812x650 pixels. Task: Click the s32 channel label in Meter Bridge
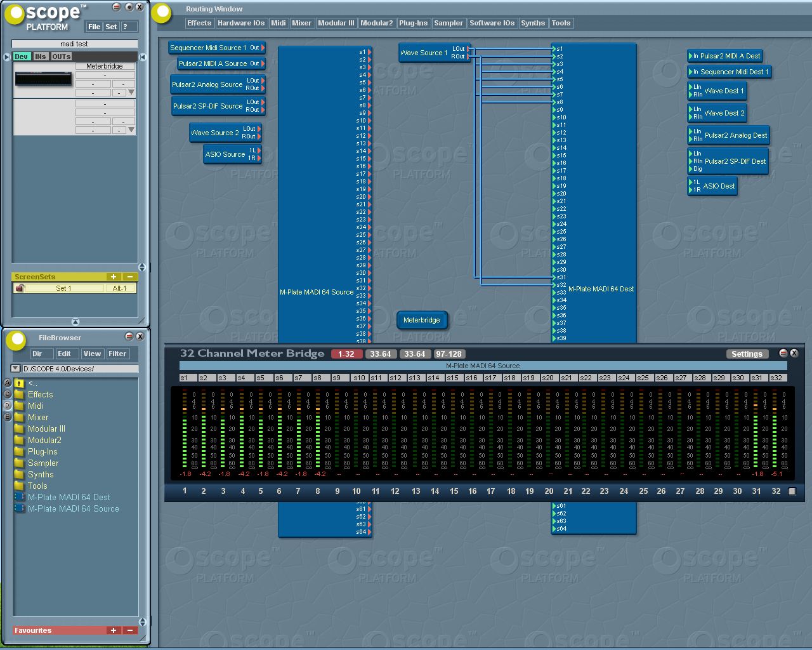[778, 378]
